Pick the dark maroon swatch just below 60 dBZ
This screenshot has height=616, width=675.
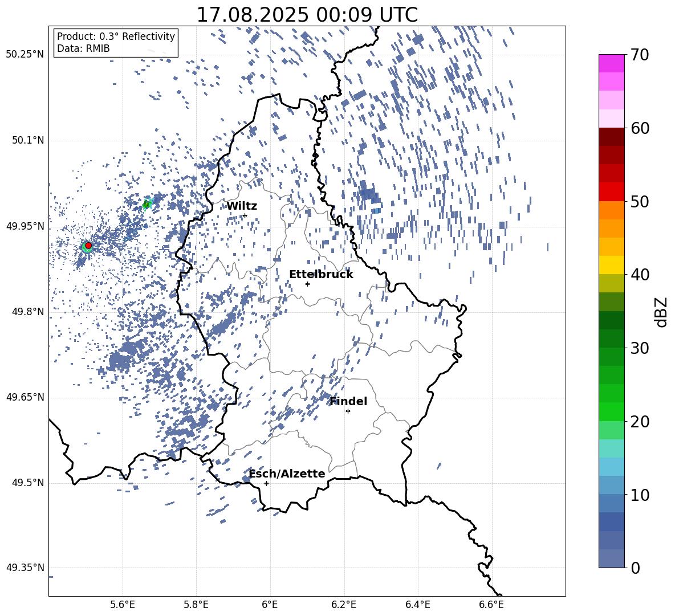[x=611, y=137]
